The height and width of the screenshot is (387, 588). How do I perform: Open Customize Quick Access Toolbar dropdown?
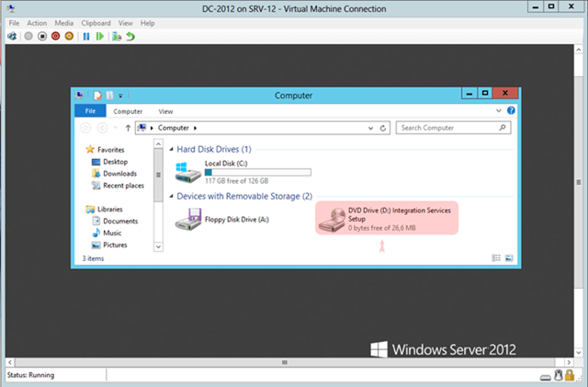pos(120,96)
